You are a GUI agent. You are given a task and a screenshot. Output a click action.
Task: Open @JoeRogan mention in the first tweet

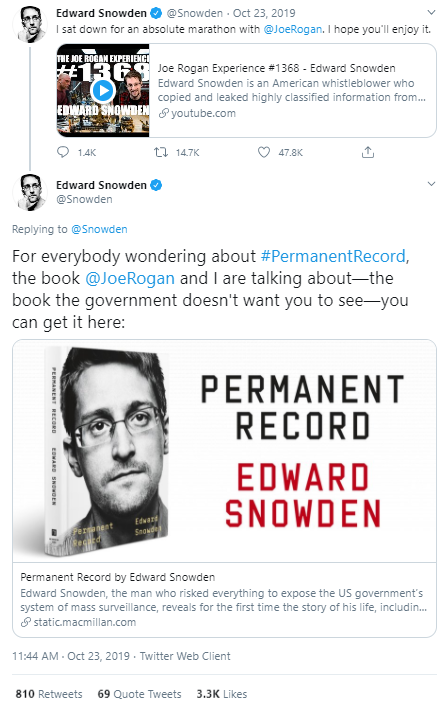pos(293,29)
